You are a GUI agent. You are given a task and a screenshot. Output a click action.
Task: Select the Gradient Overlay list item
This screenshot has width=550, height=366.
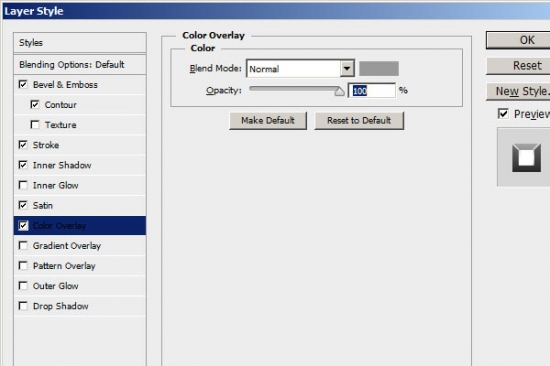point(80,246)
